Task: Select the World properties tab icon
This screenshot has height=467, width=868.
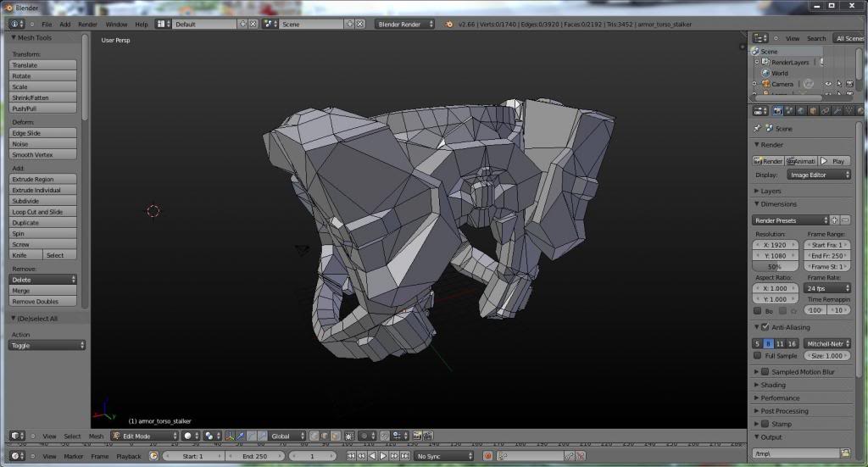Action: 801,111
